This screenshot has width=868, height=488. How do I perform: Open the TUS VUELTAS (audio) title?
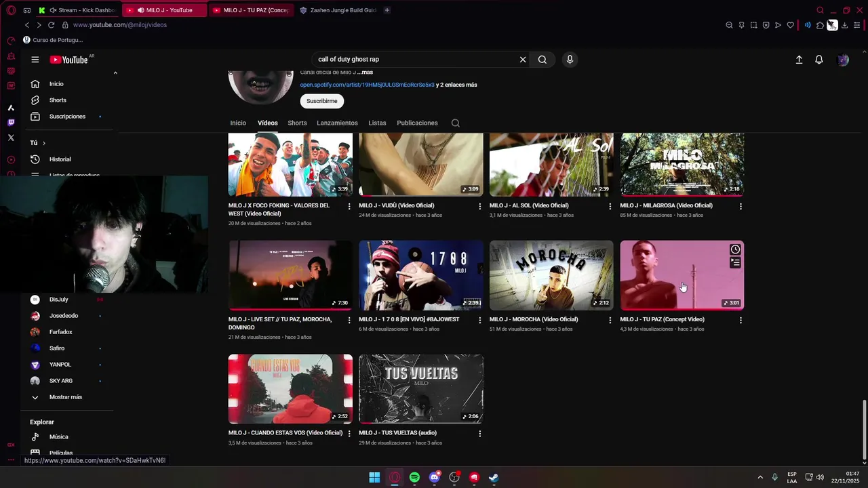click(x=397, y=433)
